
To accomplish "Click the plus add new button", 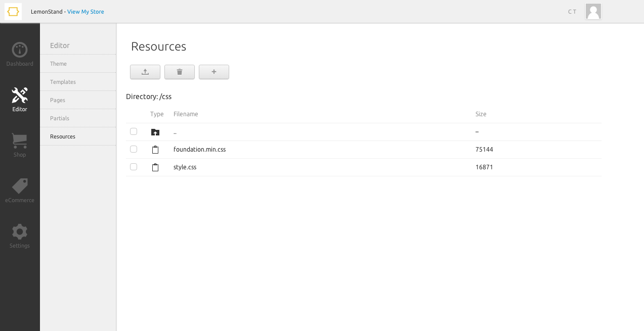I will (x=214, y=72).
